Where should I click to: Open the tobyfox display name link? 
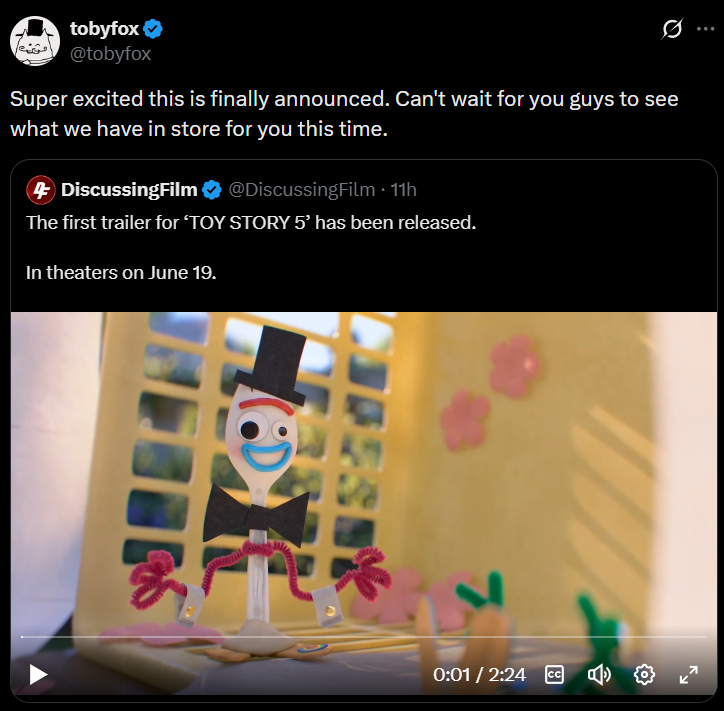[104, 29]
